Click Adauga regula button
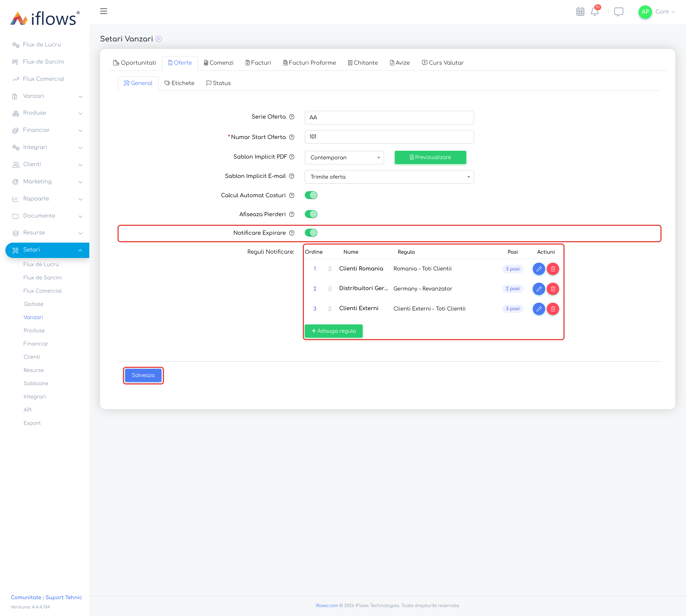The width and height of the screenshot is (686, 616). [x=333, y=331]
